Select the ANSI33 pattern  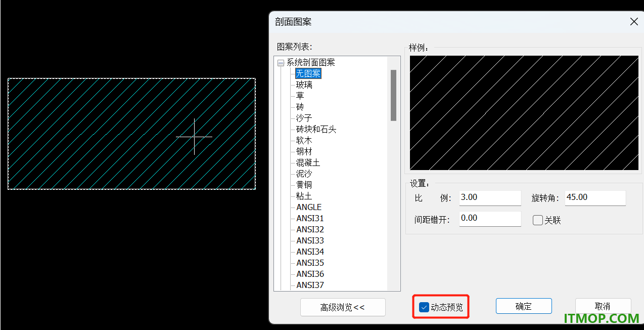[x=310, y=240]
